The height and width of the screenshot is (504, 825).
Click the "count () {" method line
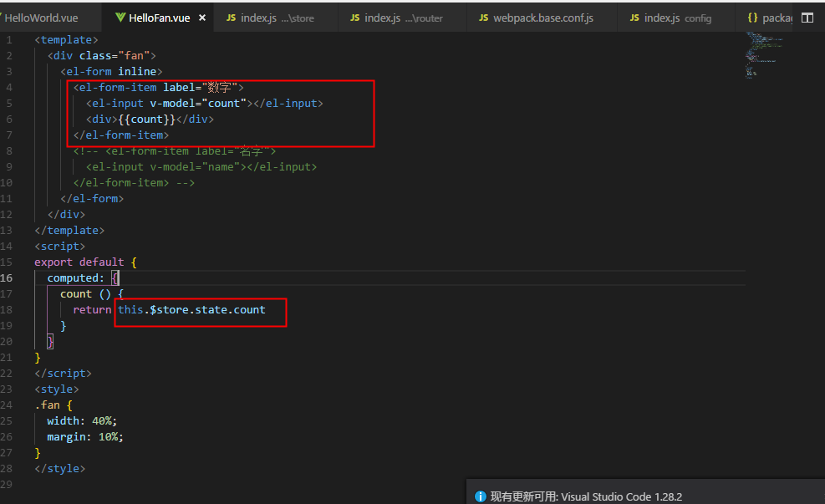pyautogui.click(x=92, y=294)
